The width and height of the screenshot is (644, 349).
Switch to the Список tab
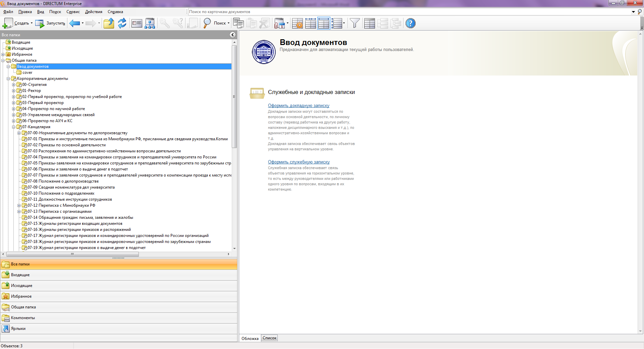point(269,338)
